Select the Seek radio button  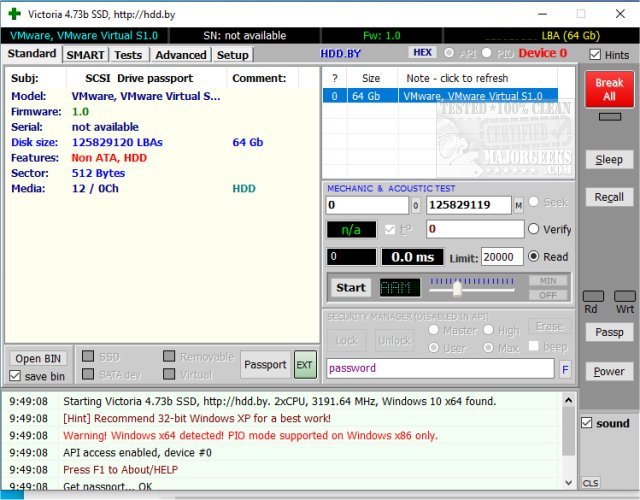(x=533, y=202)
